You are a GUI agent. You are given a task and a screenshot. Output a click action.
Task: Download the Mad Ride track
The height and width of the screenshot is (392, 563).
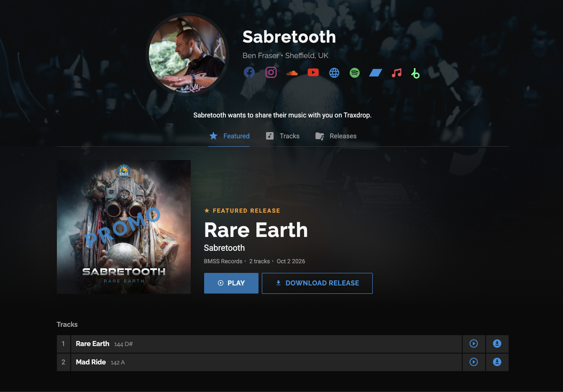coord(497,362)
